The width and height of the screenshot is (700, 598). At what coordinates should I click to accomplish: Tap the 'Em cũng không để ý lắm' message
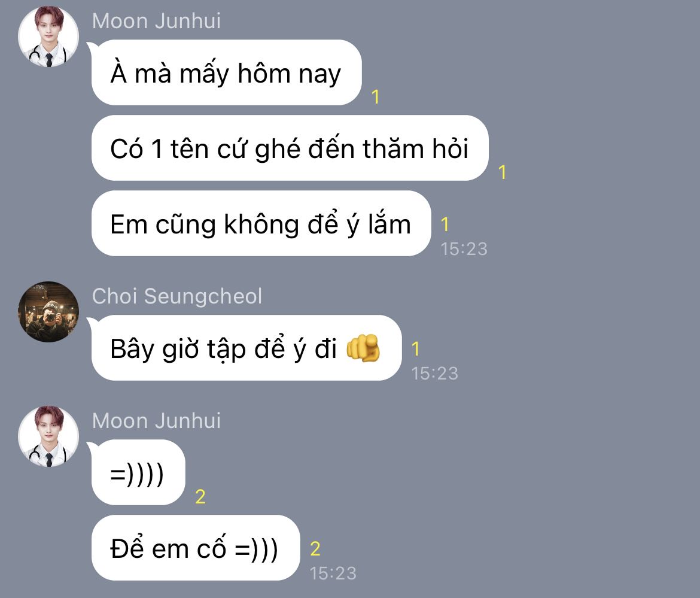[261, 223]
